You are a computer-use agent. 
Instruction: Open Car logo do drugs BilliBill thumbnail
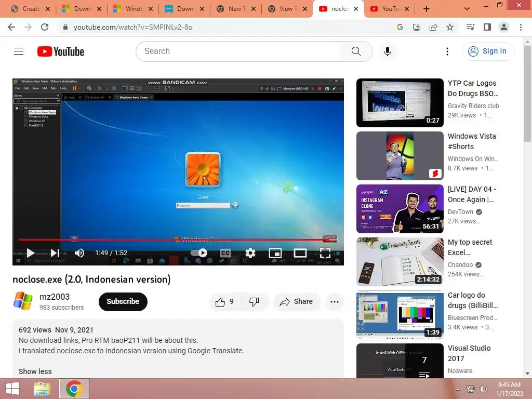[400, 314]
